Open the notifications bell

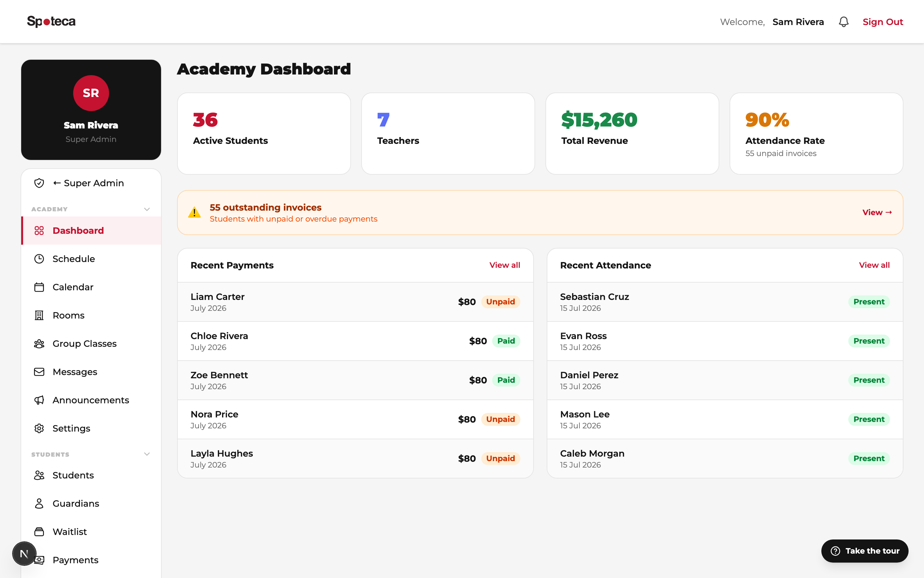click(843, 22)
